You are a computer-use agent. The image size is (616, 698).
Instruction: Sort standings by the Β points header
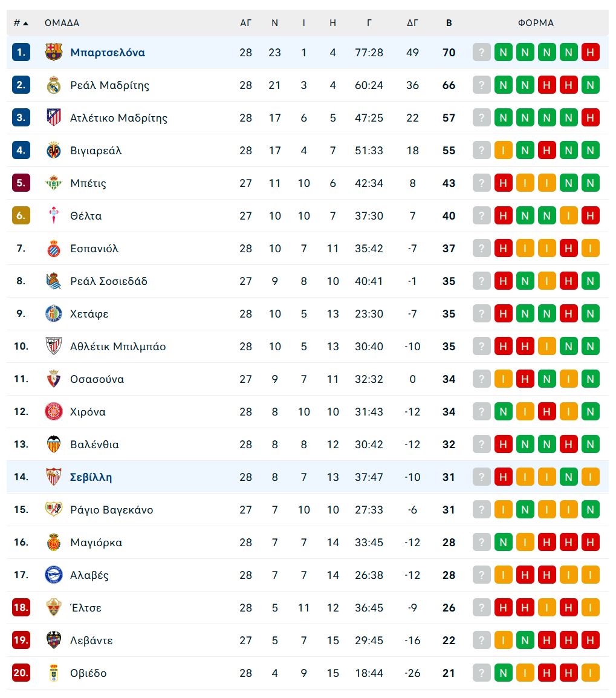click(x=449, y=23)
